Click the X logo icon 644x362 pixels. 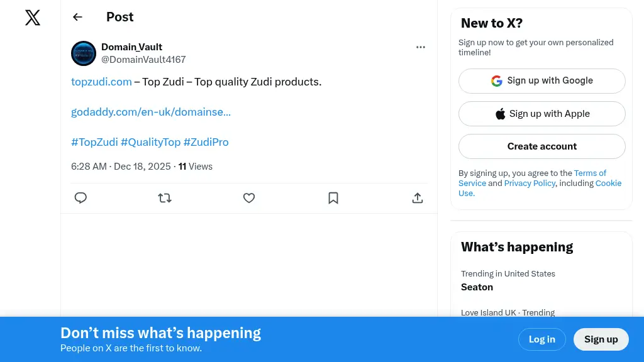coord(33,18)
